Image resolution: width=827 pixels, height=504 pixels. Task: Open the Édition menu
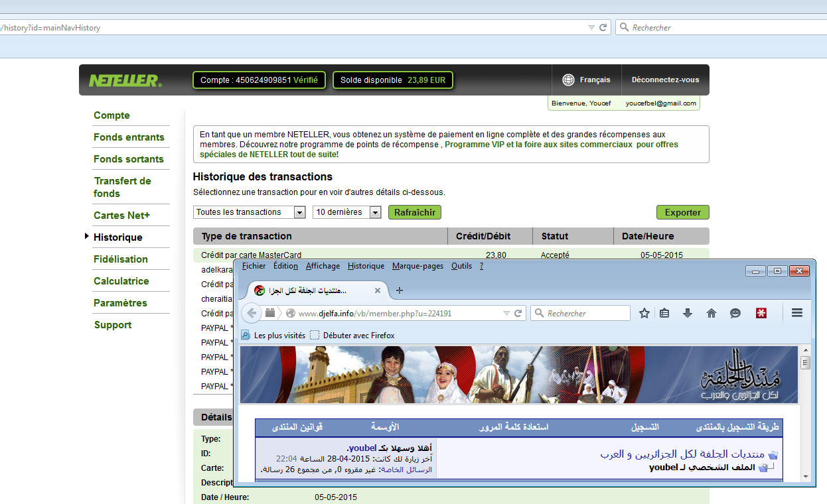pos(285,266)
